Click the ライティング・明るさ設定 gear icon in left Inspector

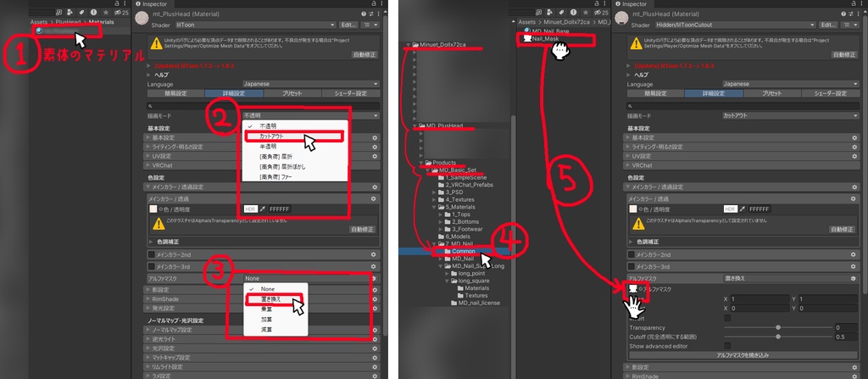coord(375,147)
